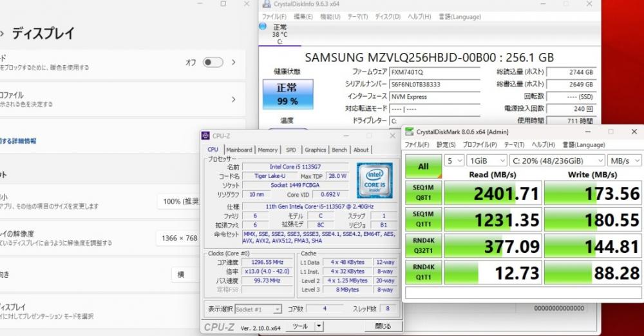Click the 閉じる button in CPU-Z
This screenshot has height=336, width=644.
(x=383, y=326)
